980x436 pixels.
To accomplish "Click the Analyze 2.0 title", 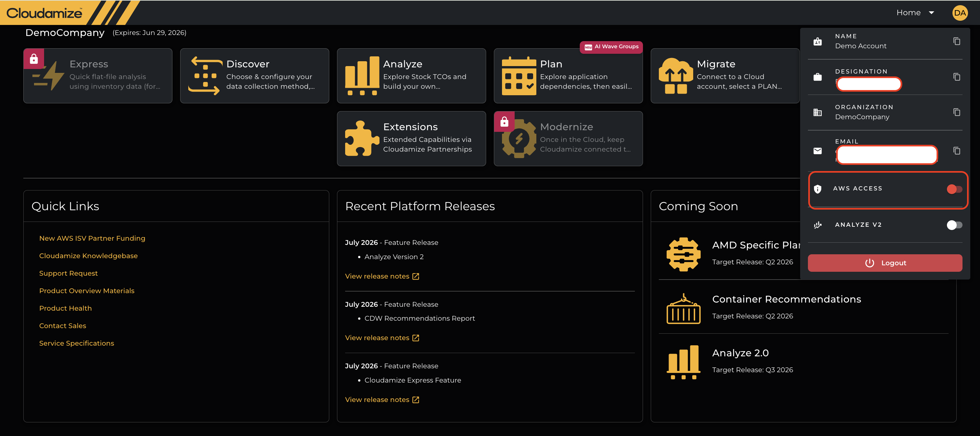I will [740, 353].
